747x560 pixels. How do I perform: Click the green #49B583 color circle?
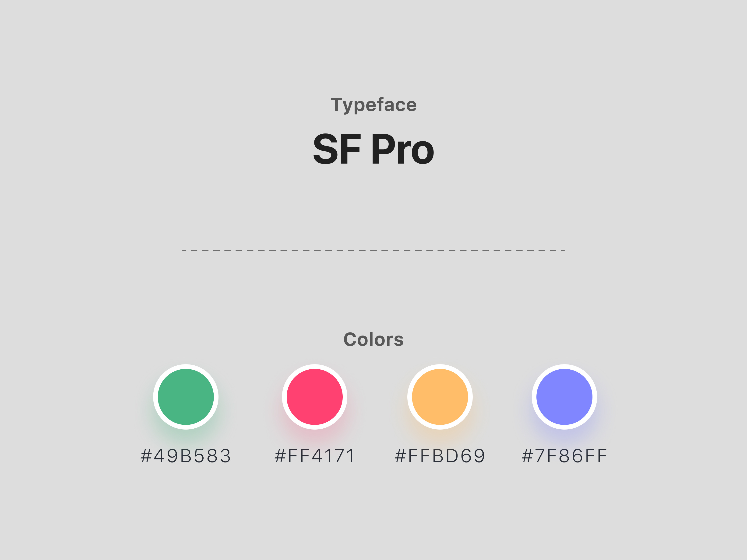coord(186,397)
